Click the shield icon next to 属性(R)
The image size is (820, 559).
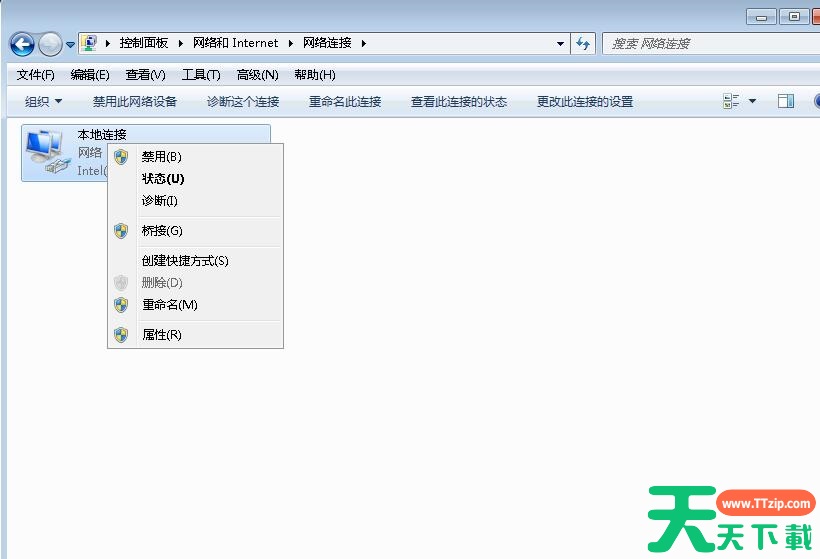point(121,335)
